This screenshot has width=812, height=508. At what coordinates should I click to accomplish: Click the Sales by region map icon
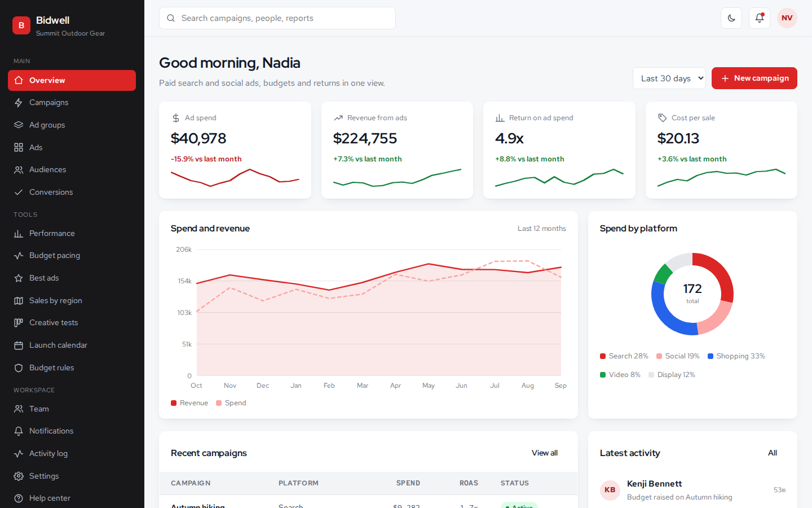point(19,300)
